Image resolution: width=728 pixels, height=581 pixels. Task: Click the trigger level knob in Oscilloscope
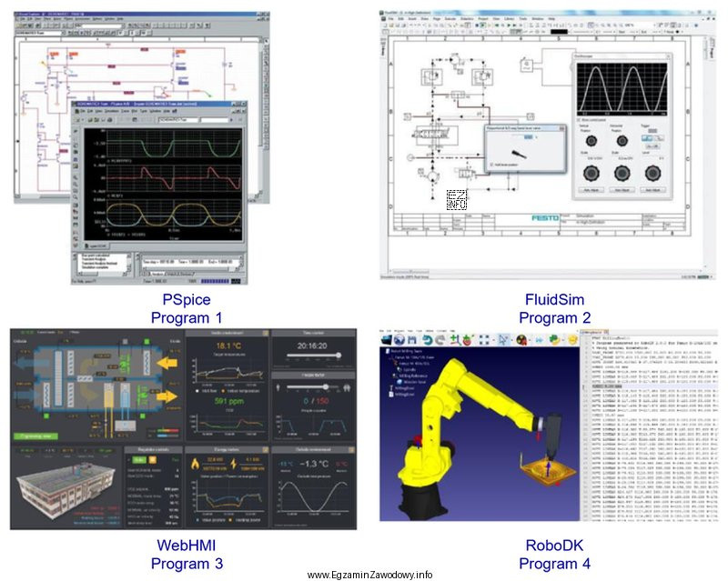coord(652,173)
